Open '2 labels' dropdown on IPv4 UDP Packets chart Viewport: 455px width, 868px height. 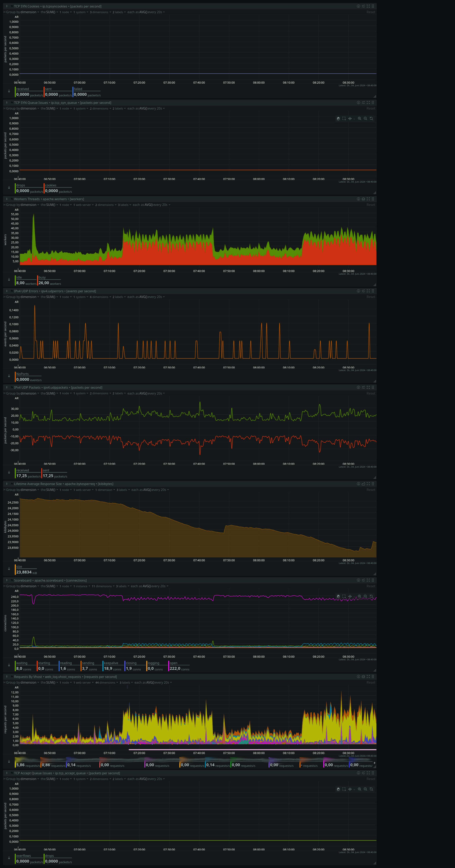119,393
